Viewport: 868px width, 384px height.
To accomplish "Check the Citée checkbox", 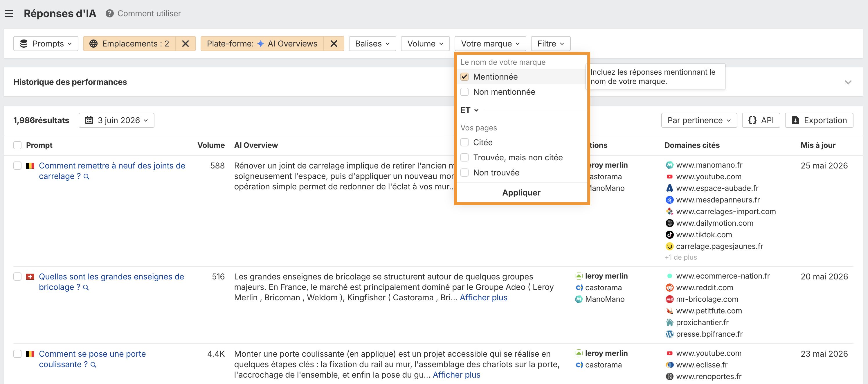I will coord(464,142).
